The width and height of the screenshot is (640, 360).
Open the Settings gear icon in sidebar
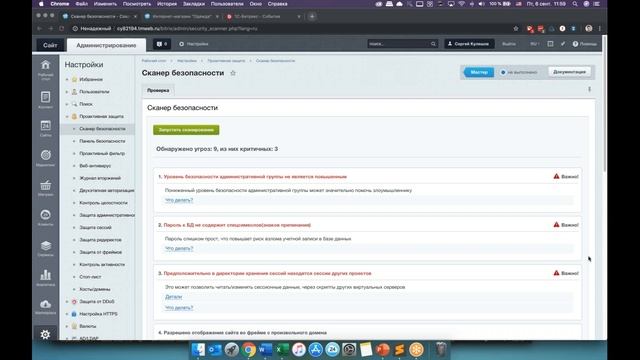point(45,334)
